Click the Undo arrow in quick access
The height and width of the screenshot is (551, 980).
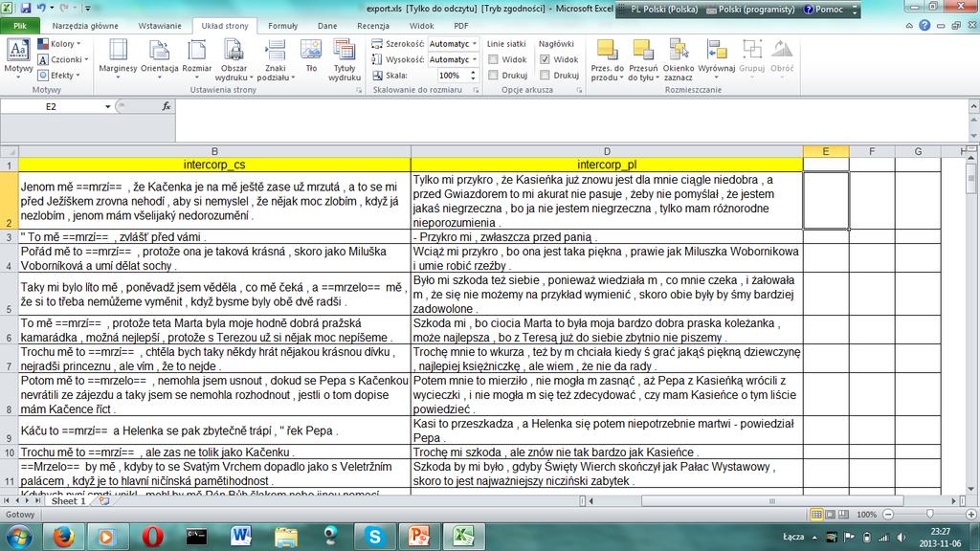tap(41, 8)
